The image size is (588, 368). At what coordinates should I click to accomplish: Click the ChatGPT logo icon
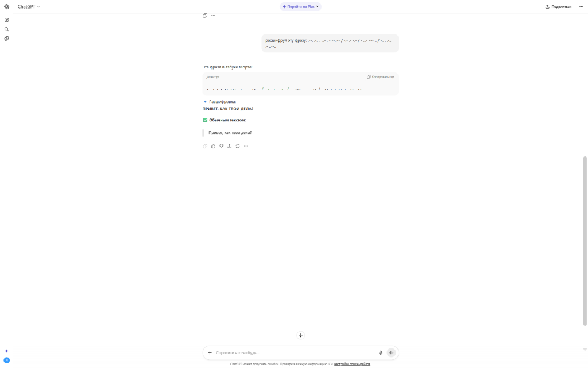pos(6,7)
